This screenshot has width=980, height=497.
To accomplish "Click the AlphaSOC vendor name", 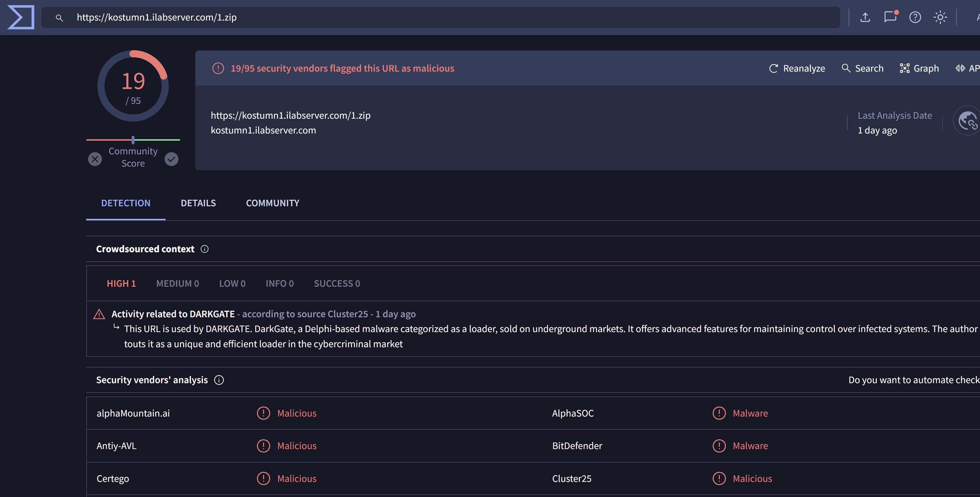I will point(573,413).
